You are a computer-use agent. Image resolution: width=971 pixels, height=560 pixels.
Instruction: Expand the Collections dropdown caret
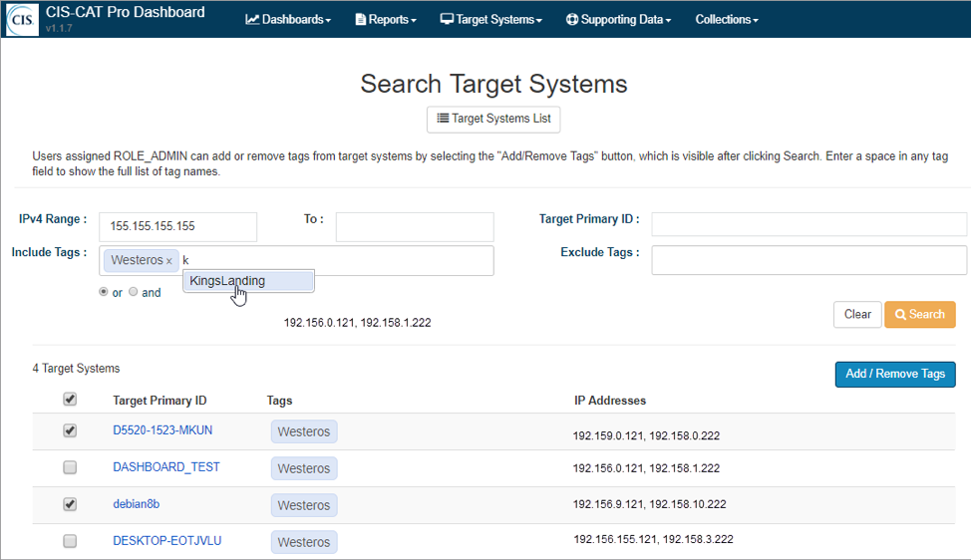click(756, 20)
